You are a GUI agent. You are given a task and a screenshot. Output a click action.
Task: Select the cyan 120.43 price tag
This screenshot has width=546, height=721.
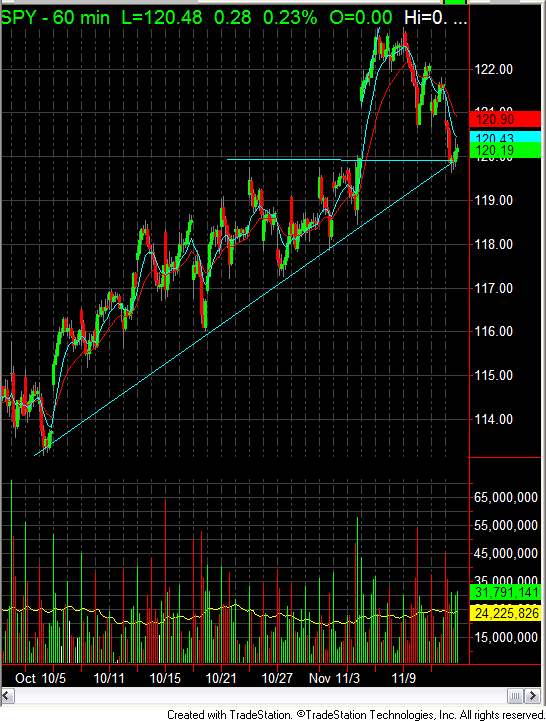point(506,137)
